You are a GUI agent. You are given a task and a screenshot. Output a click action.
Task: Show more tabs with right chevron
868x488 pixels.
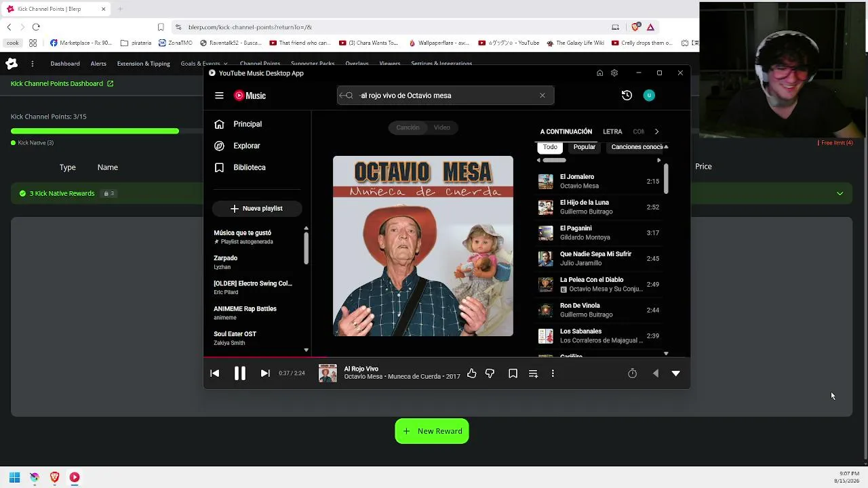click(656, 131)
